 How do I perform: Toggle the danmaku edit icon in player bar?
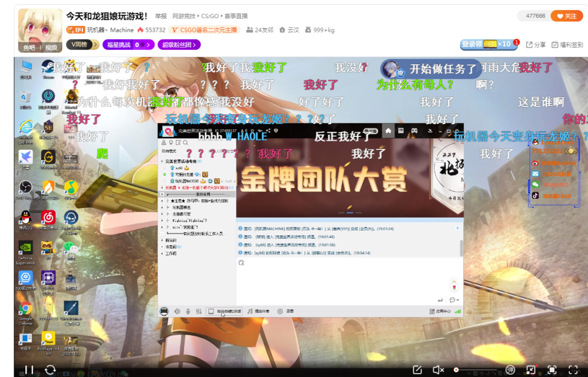[417, 369]
